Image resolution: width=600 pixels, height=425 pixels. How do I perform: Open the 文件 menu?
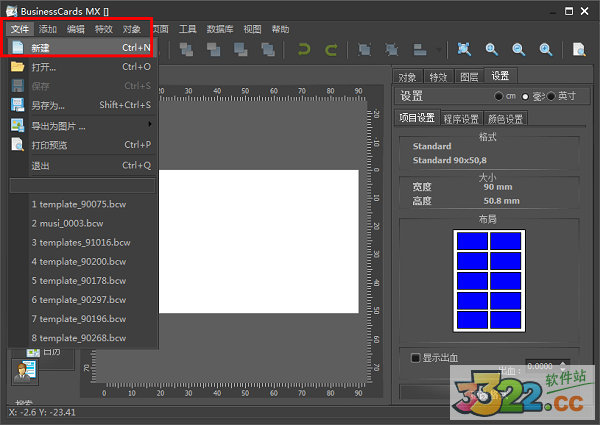(20, 29)
